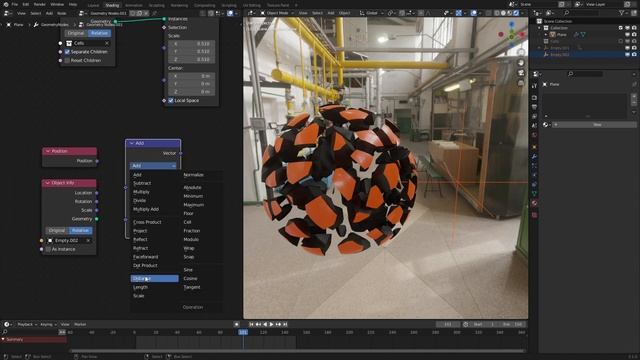
Task: Choose Cross Product in operation list
Action: [147, 222]
